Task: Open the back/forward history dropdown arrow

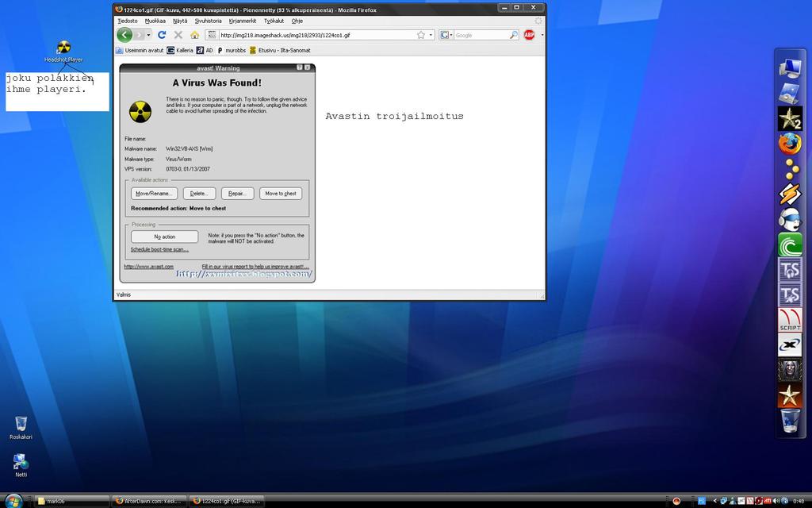Action: [148, 35]
